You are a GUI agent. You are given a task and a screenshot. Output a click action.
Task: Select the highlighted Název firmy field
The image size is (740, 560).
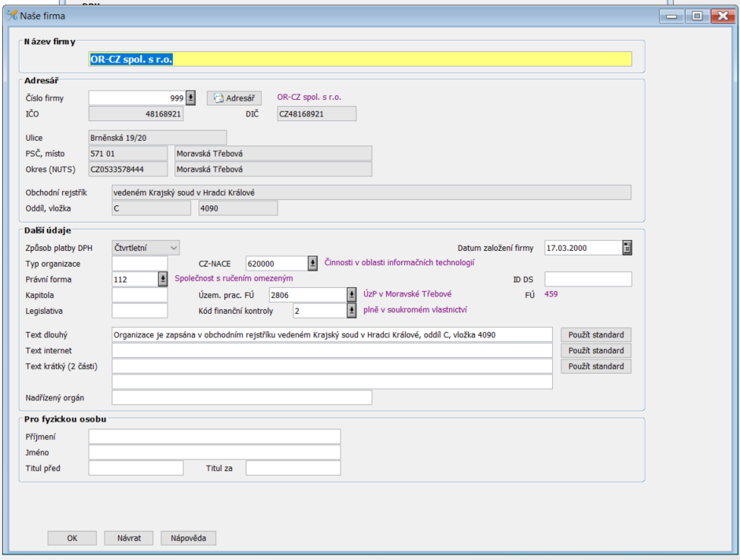(360, 59)
